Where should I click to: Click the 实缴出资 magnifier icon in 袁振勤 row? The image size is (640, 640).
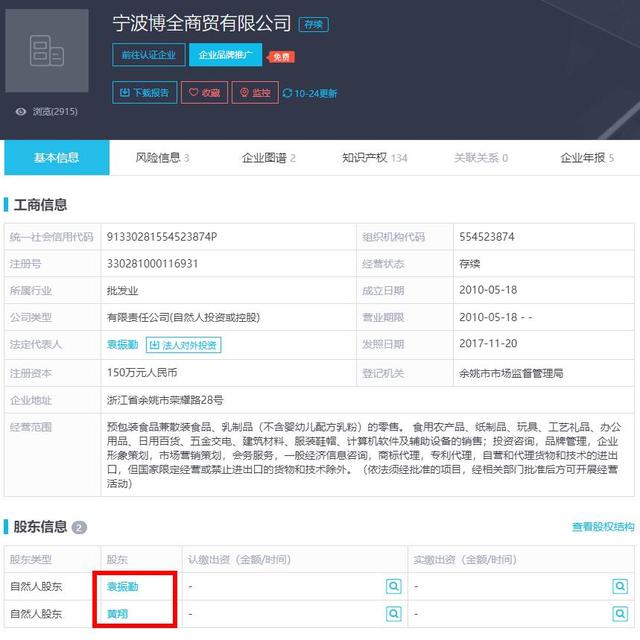tap(620, 586)
